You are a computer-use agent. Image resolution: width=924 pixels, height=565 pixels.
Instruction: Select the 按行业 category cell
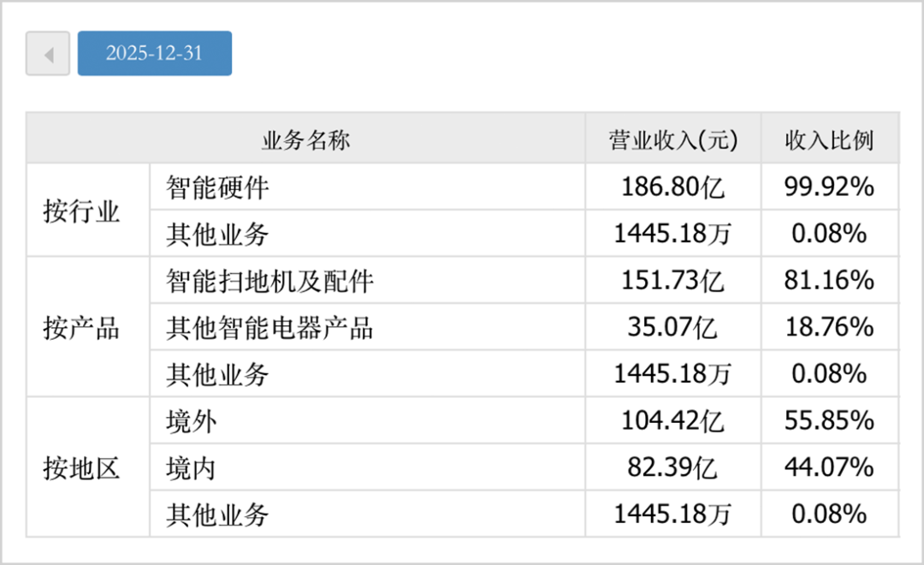(x=82, y=211)
